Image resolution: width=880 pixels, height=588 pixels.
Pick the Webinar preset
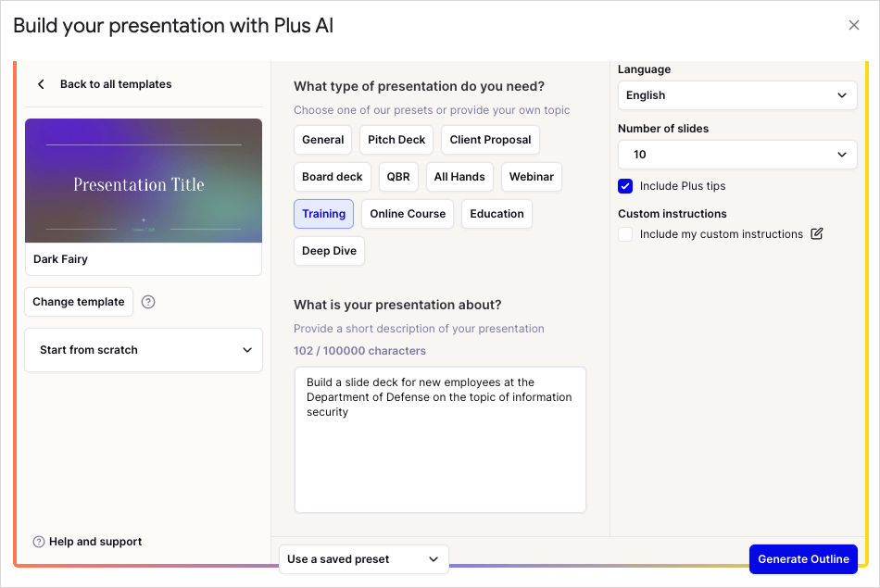point(532,177)
